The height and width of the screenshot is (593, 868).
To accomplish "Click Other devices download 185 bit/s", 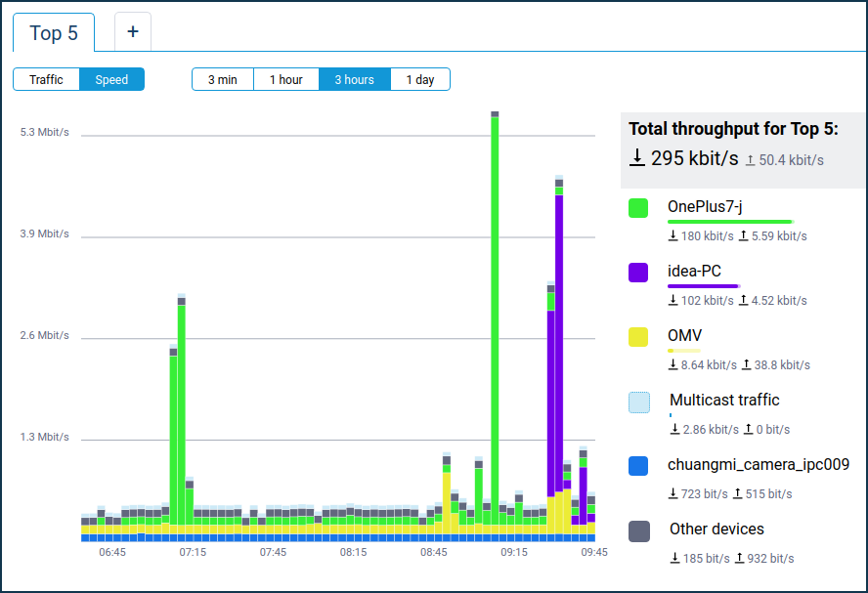I will [707, 559].
